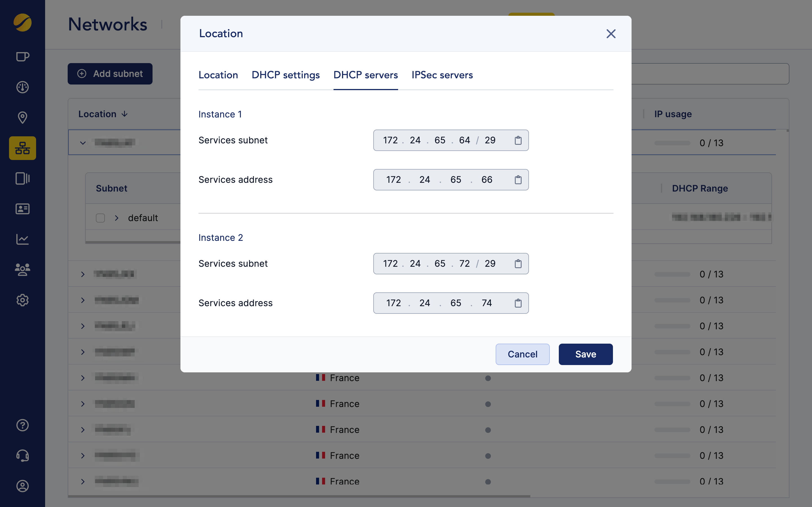812x507 pixels.
Task: Paste into Instance 1 Services subnet field
Action: click(518, 140)
